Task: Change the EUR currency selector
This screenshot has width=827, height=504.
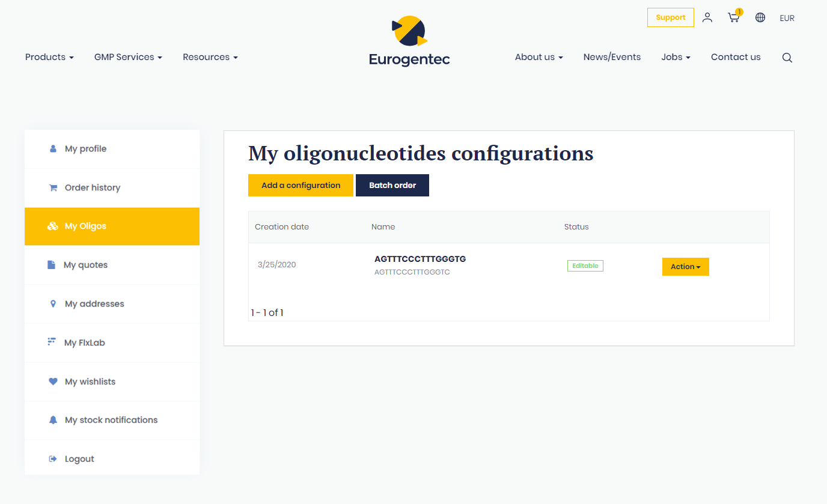Action: [x=787, y=18]
